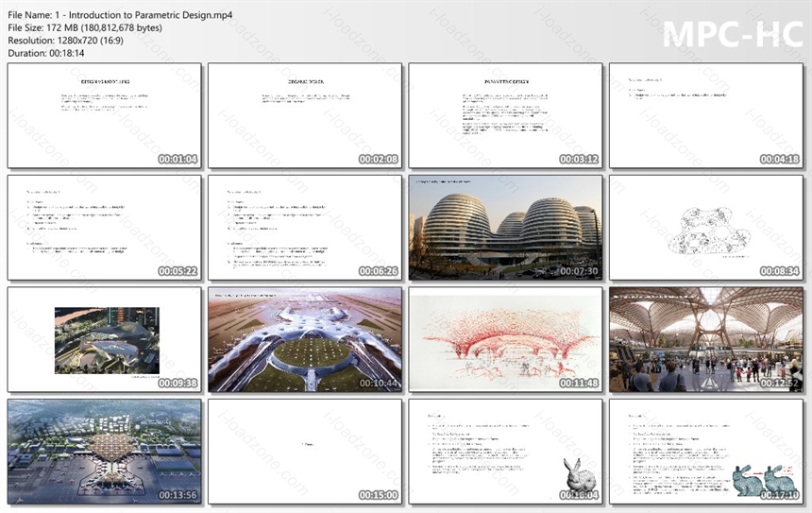Image resolution: width=812 pixels, height=513 pixels.
Task: Open the two bunnies slide thumbnail at 00:17:10
Action: click(706, 452)
